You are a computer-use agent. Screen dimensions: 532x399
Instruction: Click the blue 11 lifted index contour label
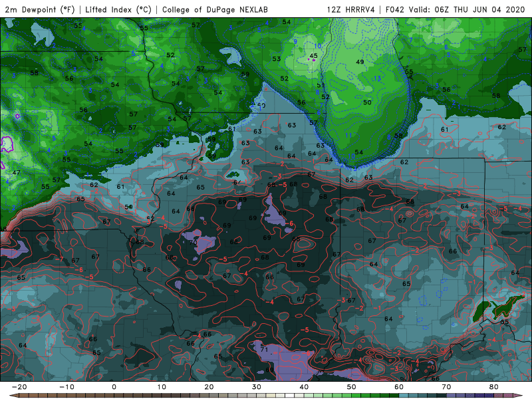coord(348,136)
